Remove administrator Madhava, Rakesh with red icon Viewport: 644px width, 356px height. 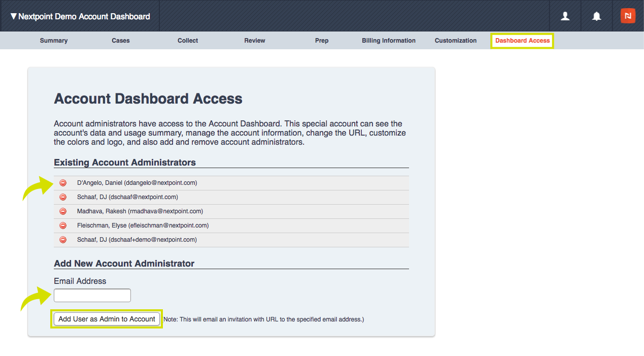click(63, 211)
